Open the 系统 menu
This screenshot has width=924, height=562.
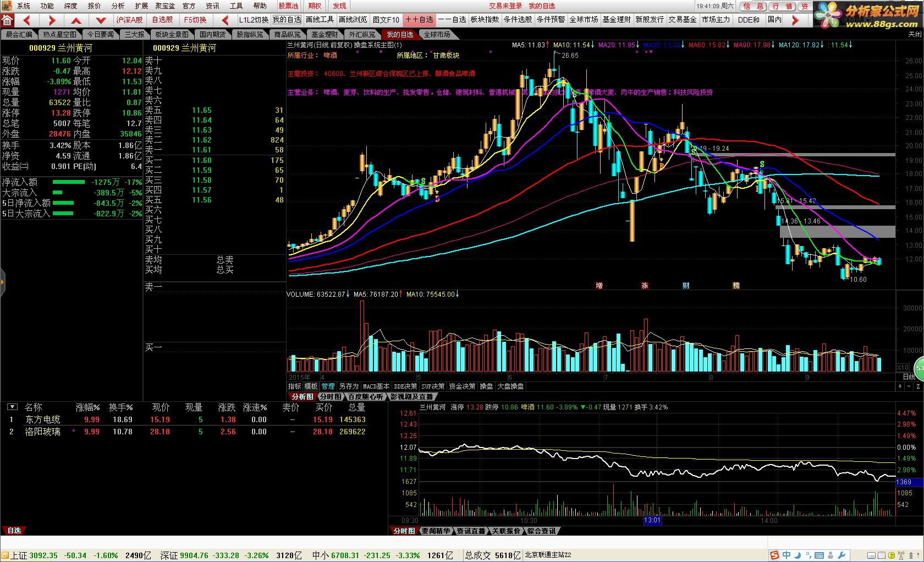[24, 6]
